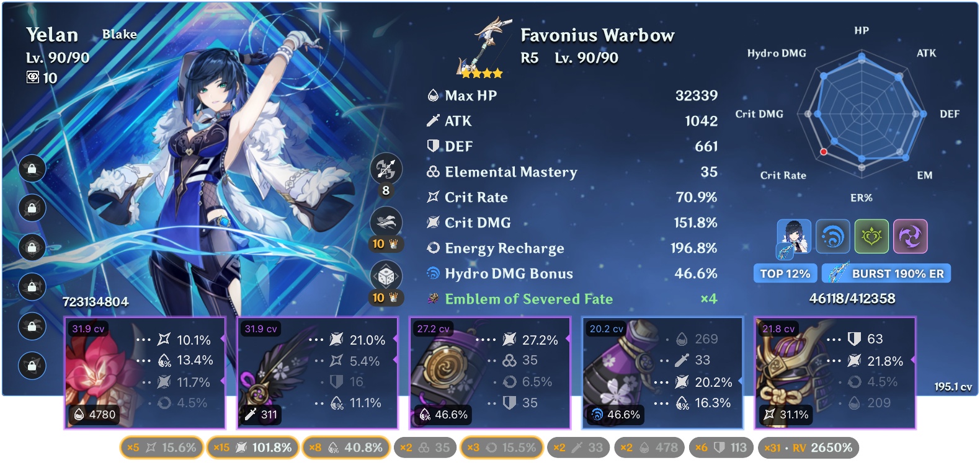This screenshot has height=463, width=980.
Task: Click the Yelan team portrait icon
Action: click(793, 237)
